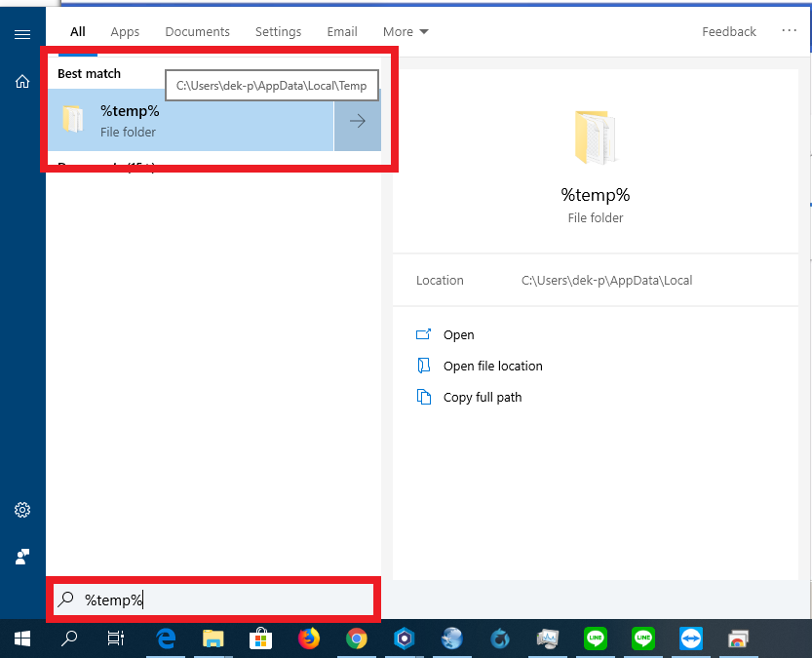
Task: Launch Microsoft Edge from taskbar
Action: pos(166,639)
